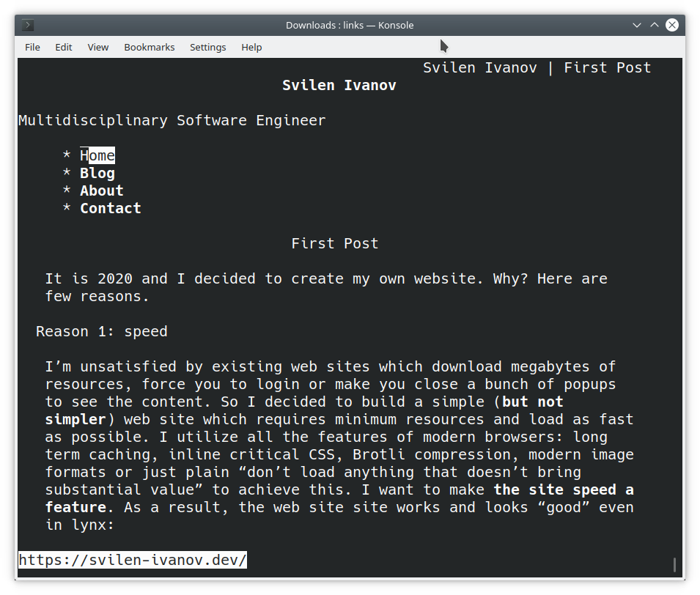
Task: Click the bold text 'but not'
Action: 532,402
